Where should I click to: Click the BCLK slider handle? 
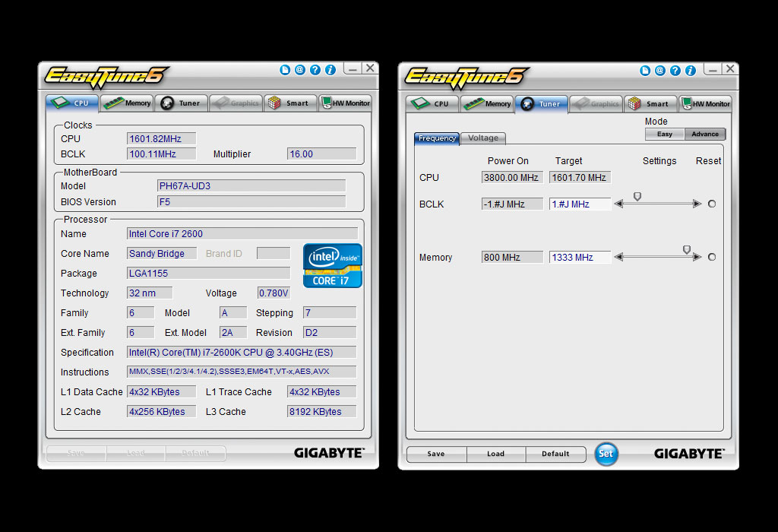tap(637, 197)
